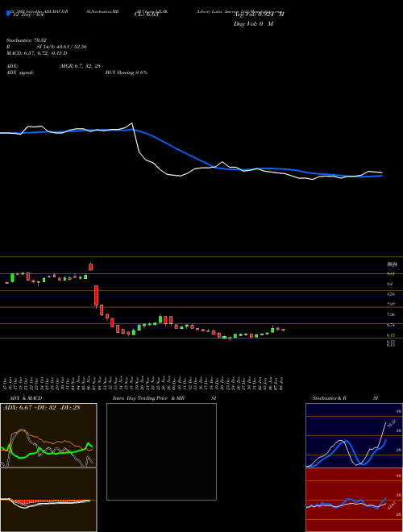Click the 'Intra Day Trading Price & MR' title
This screenshot has height=532, width=403.
click(x=148, y=398)
